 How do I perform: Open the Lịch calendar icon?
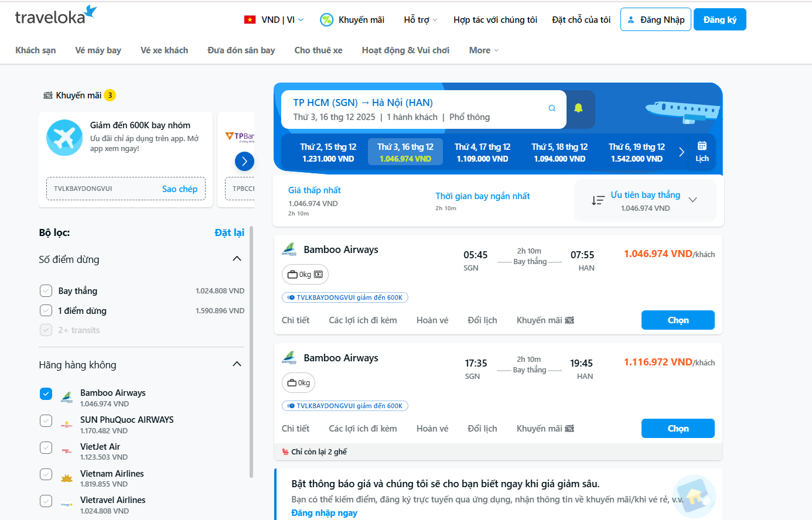tap(702, 151)
